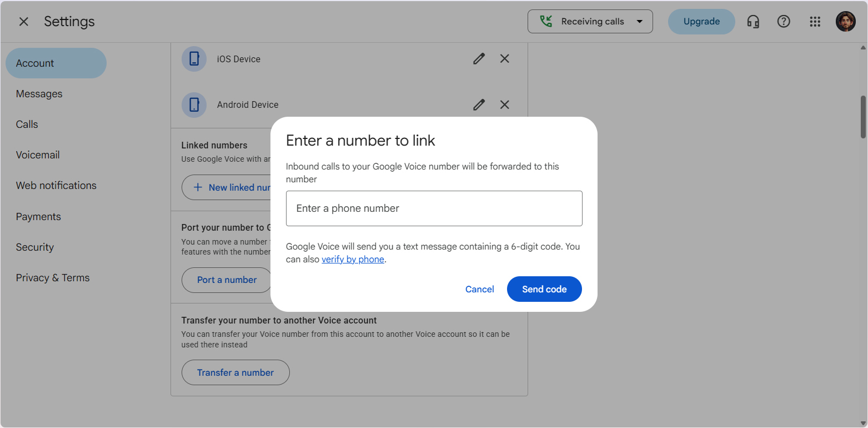Click the iOS Device phone icon
Viewport: 868px width, 428px height.
194,59
